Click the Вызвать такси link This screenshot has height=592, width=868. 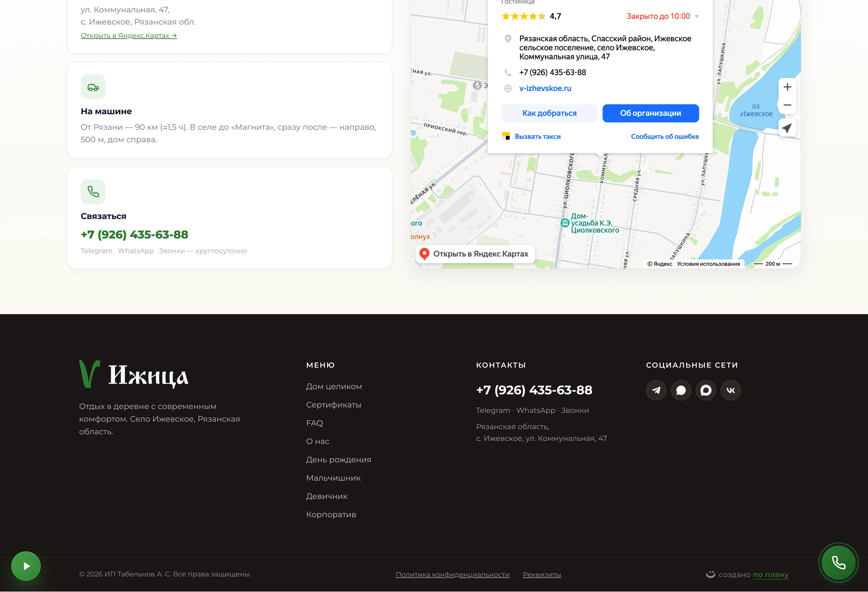(x=537, y=137)
